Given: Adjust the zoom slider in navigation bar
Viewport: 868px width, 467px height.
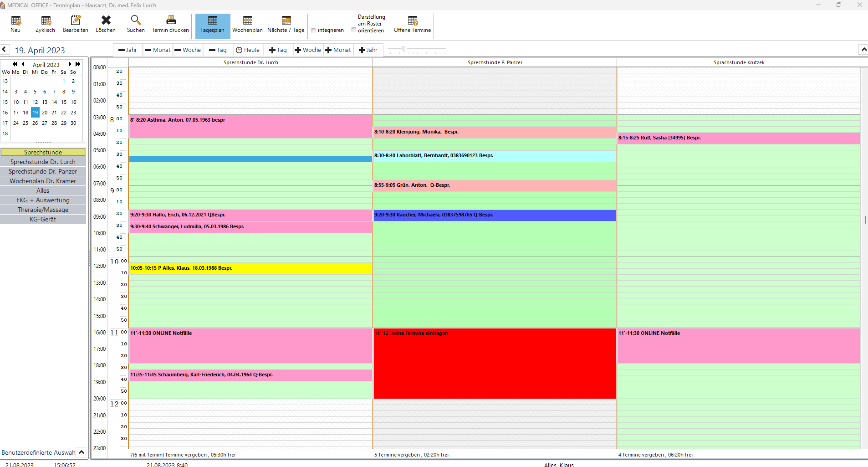Looking at the screenshot, I should (x=404, y=49).
